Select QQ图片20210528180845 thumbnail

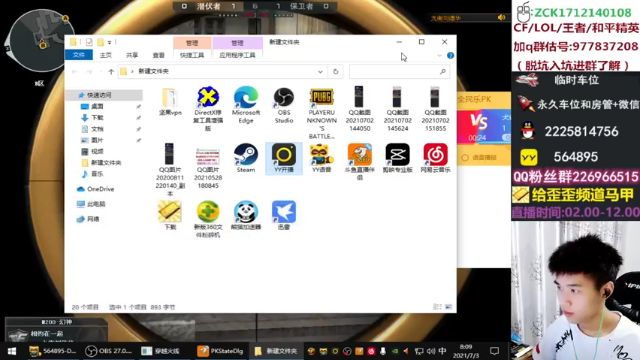pyautogui.click(x=208, y=156)
